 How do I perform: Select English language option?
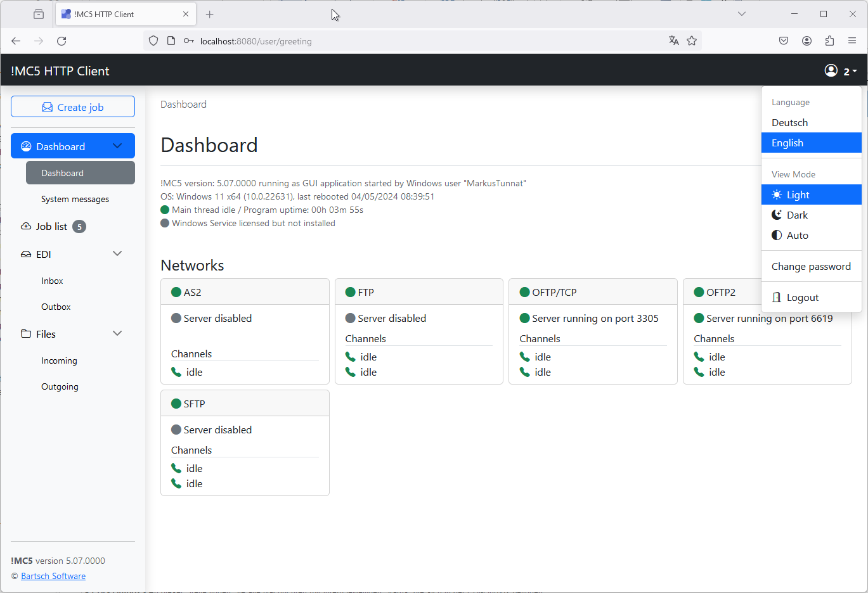[812, 143]
